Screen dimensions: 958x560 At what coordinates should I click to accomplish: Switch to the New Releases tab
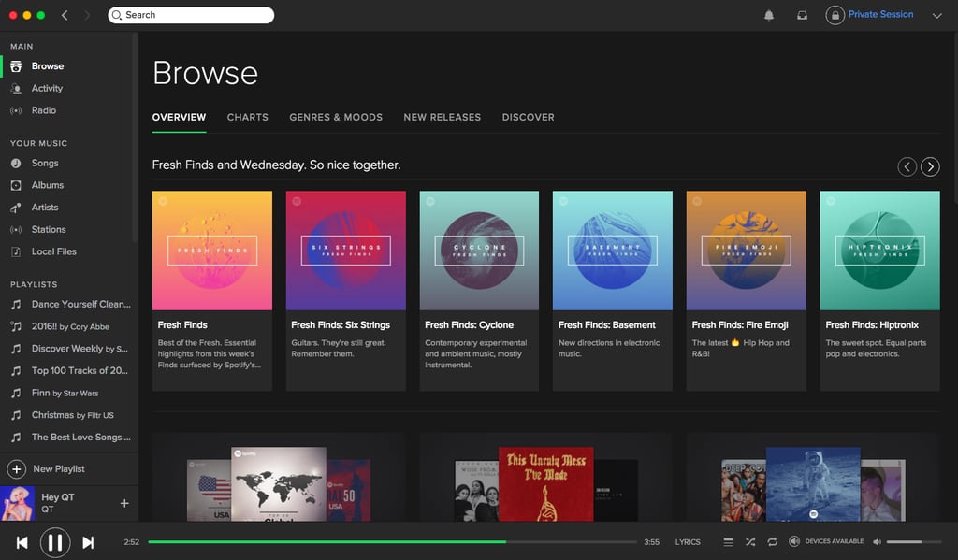(443, 117)
